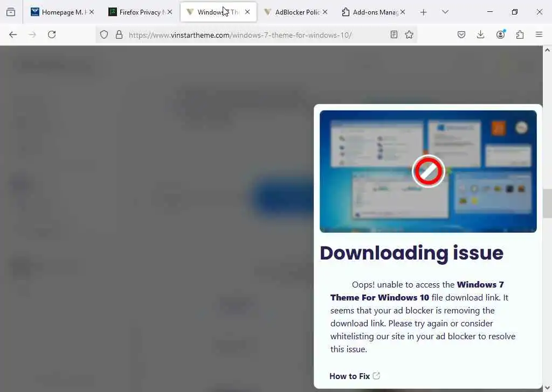Open the How to Fix link
This screenshot has height=392, width=552.
[x=355, y=376]
